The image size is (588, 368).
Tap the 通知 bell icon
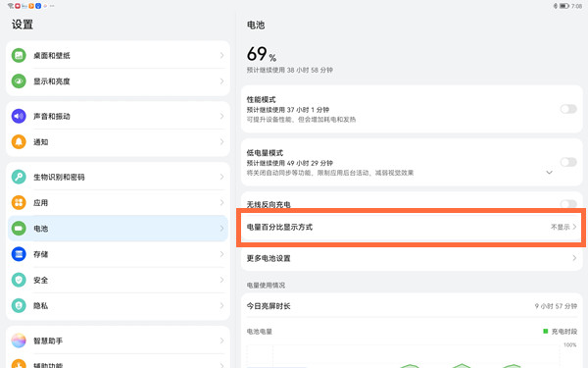pyautogui.click(x=19, y=142)
